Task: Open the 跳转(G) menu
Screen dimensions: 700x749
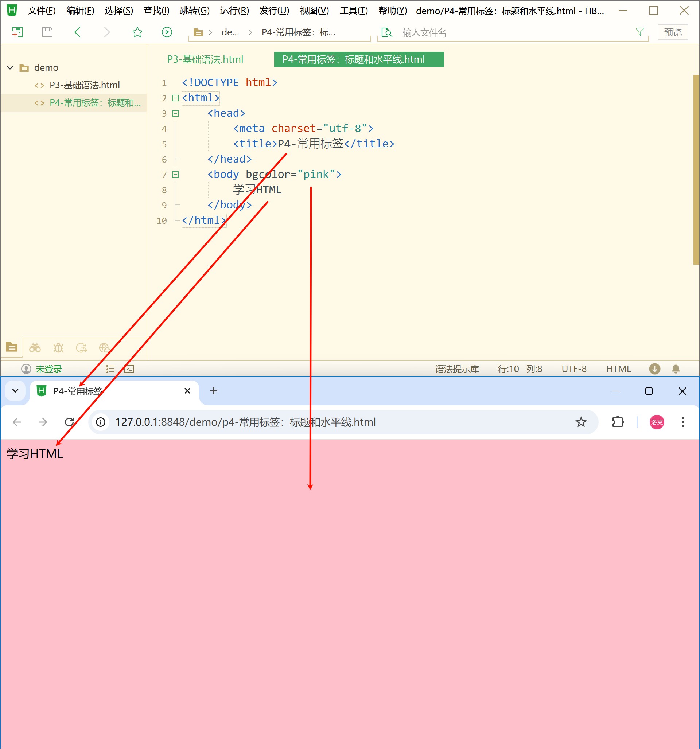Action: click(x=195, y=11)
